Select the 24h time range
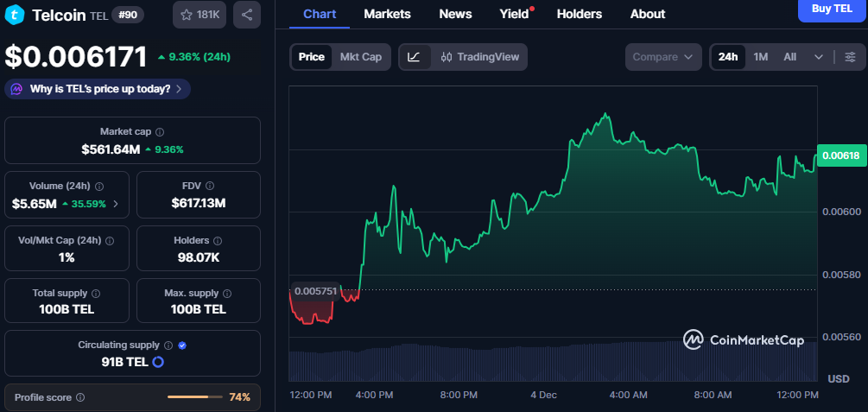 pyautogui.click(x=728, y=57)
